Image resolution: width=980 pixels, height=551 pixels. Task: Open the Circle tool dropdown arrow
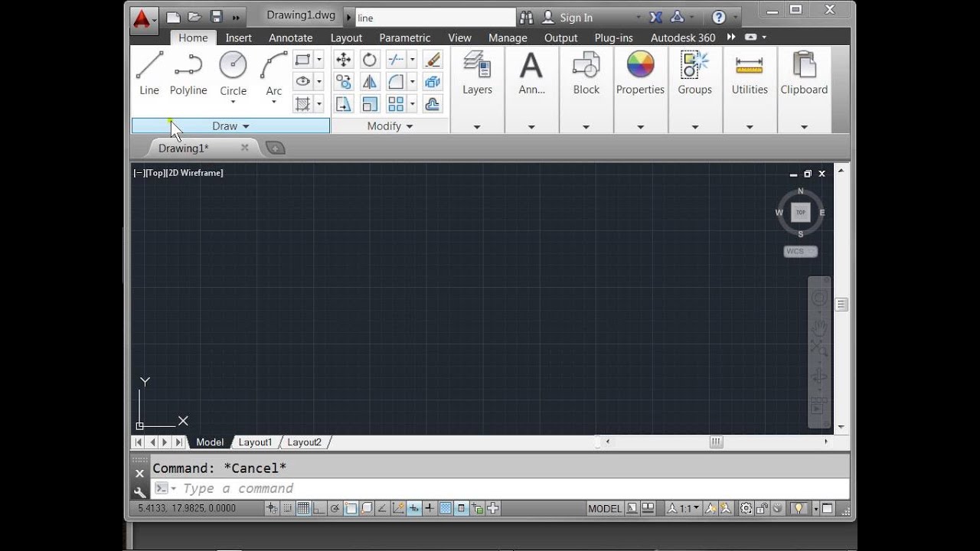(233, 102)
